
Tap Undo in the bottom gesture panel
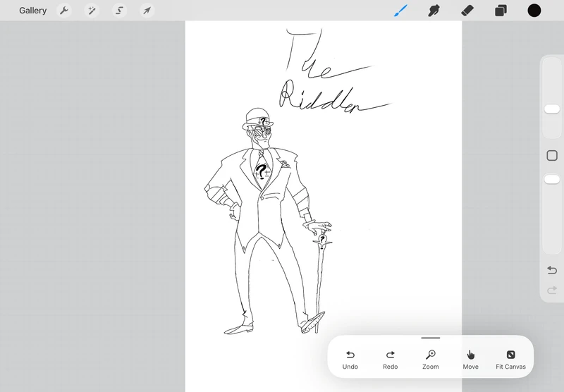[x=350, y=360]
